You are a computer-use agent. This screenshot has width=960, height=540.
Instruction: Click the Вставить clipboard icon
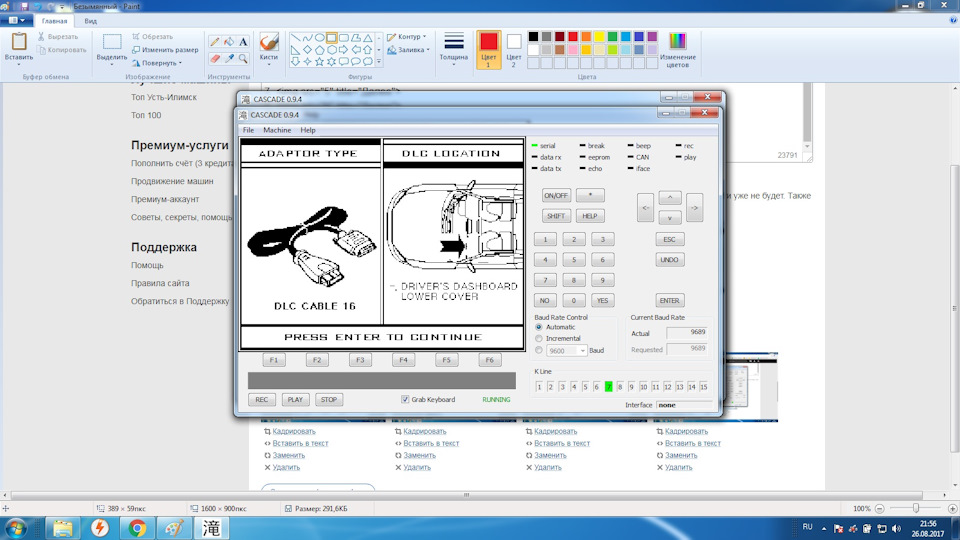[x=19, y=42]
